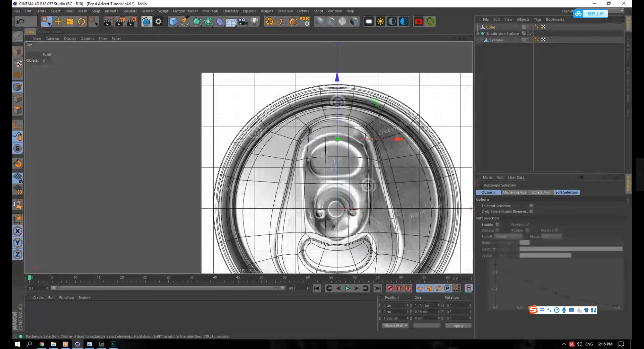Open Edit Render Settings clapperboard icon
The image size is (644, 349).
coord(132,22)
